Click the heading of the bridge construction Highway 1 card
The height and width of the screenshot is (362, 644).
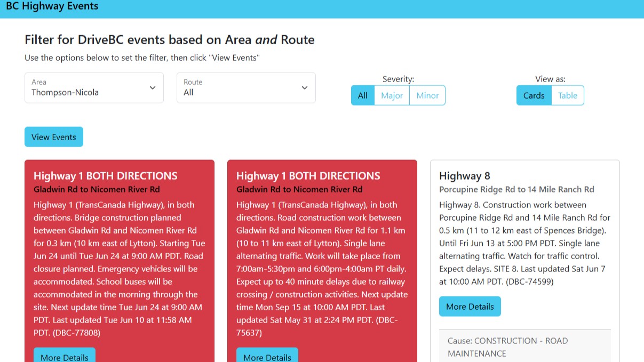(106, 176)
